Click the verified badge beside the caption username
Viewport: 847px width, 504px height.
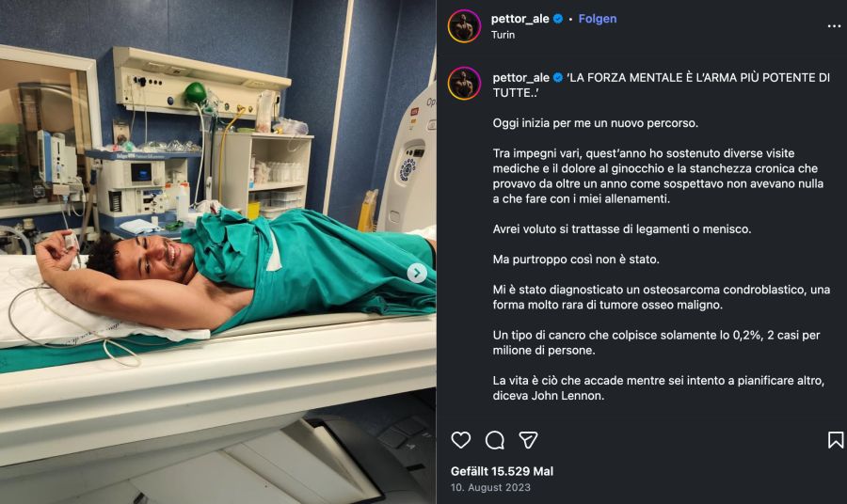pos(558,78)
